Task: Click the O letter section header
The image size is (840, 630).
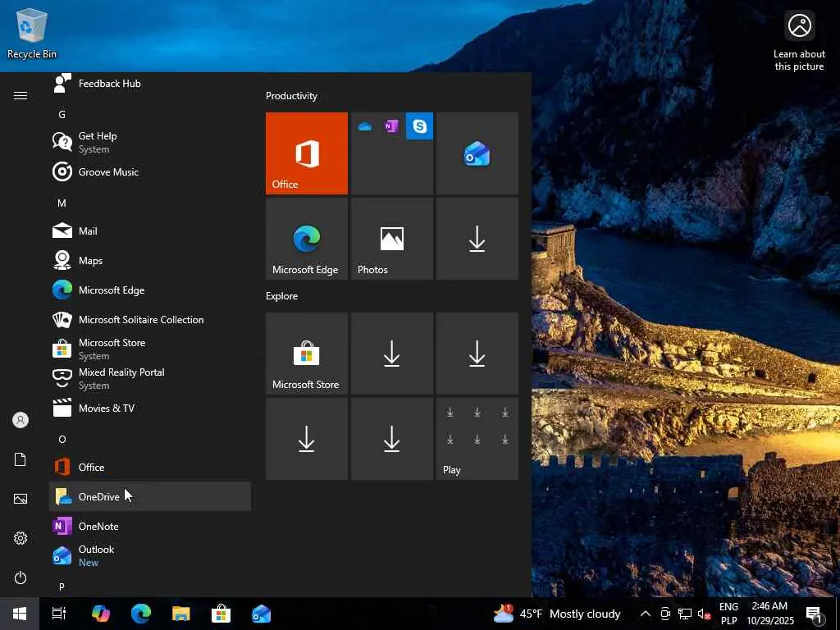Action: (62, 440)
